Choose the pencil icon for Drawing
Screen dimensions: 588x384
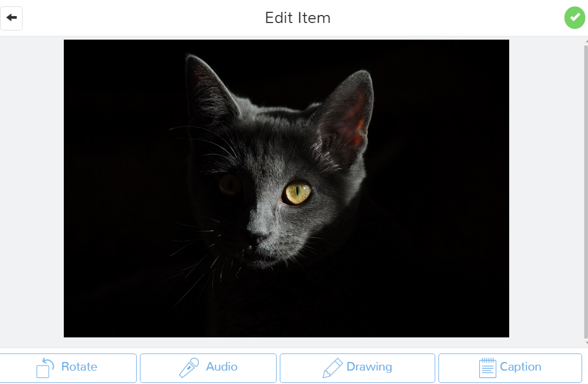tap(333, 367)
